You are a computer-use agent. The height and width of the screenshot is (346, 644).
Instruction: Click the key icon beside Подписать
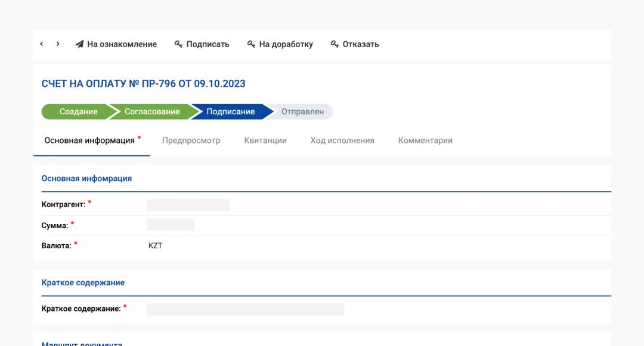tap(178, 44)
